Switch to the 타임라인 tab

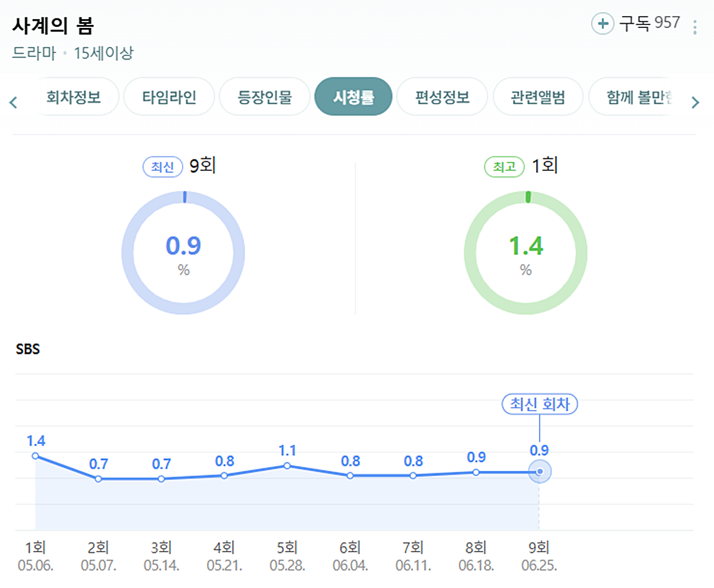click(168, 97)
